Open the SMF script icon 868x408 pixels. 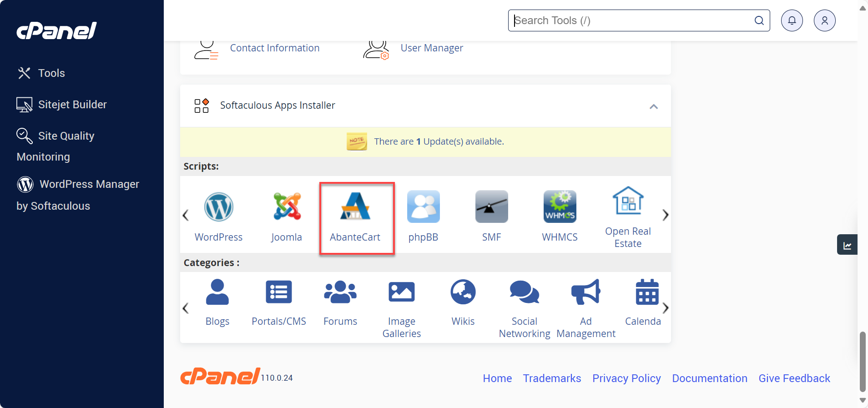(x=491, y=207)
